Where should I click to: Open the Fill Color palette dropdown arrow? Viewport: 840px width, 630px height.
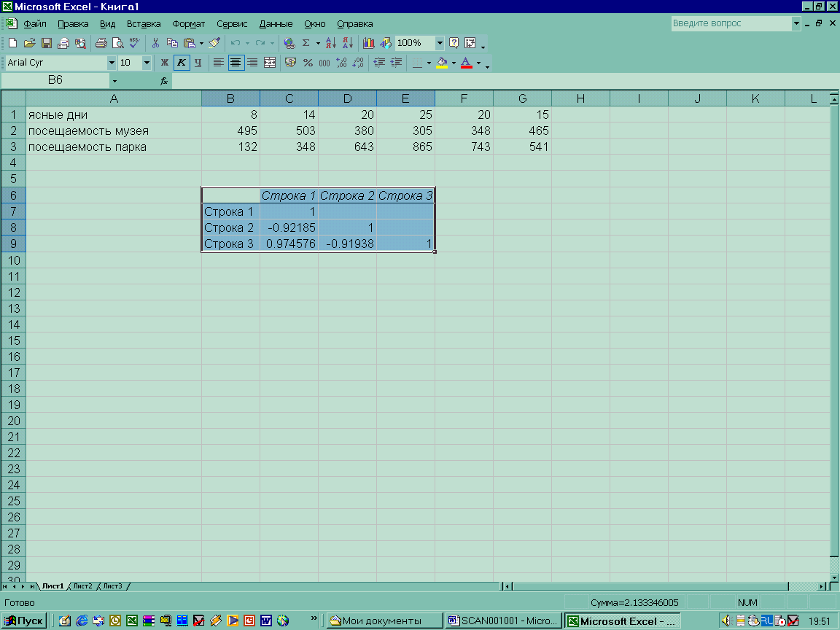click(454, 63)
